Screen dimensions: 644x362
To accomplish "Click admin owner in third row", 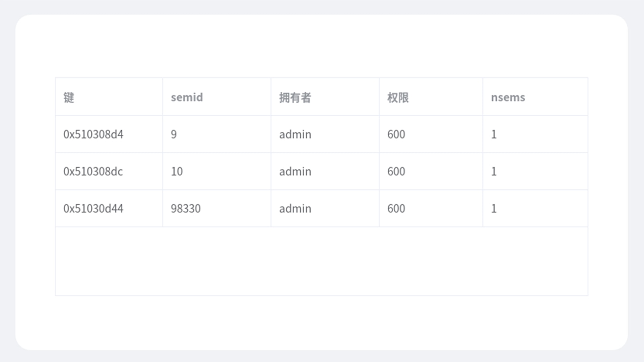I will [x=295, y=208].
